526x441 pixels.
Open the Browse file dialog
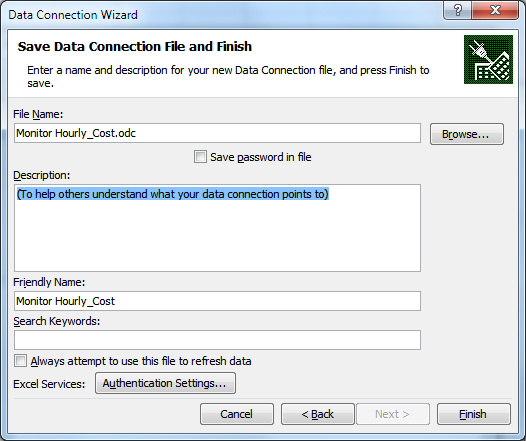[467, 134]
